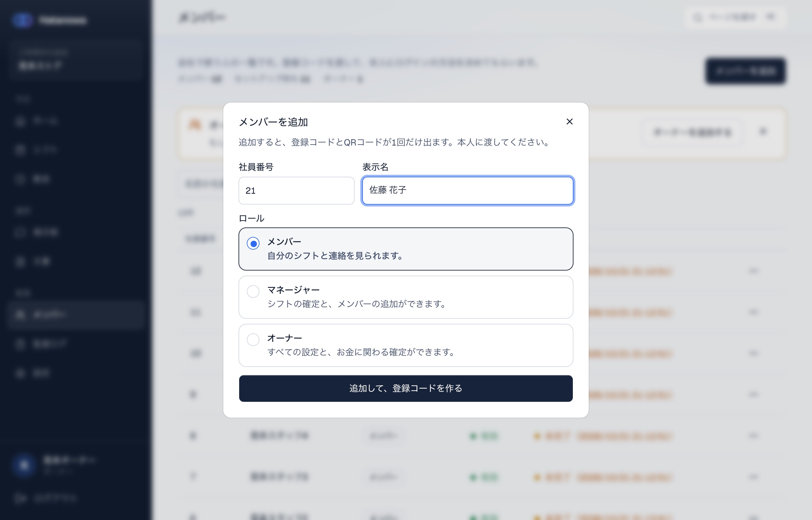This screenshot has height=520, width=812.
Task: Select the マネージャー role radio button
Action: 253,291
